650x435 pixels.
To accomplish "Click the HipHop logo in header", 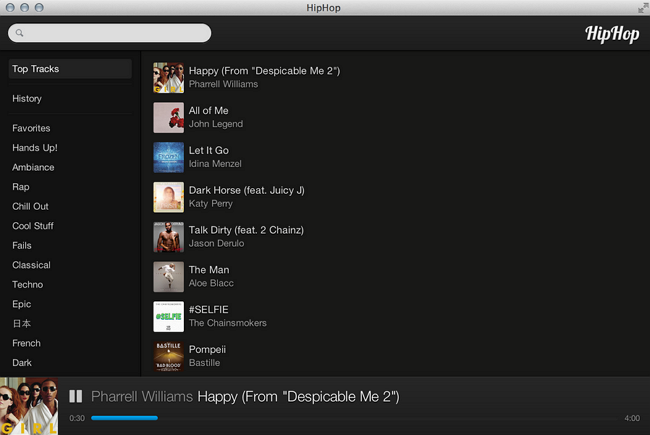I will click(611, 34).
